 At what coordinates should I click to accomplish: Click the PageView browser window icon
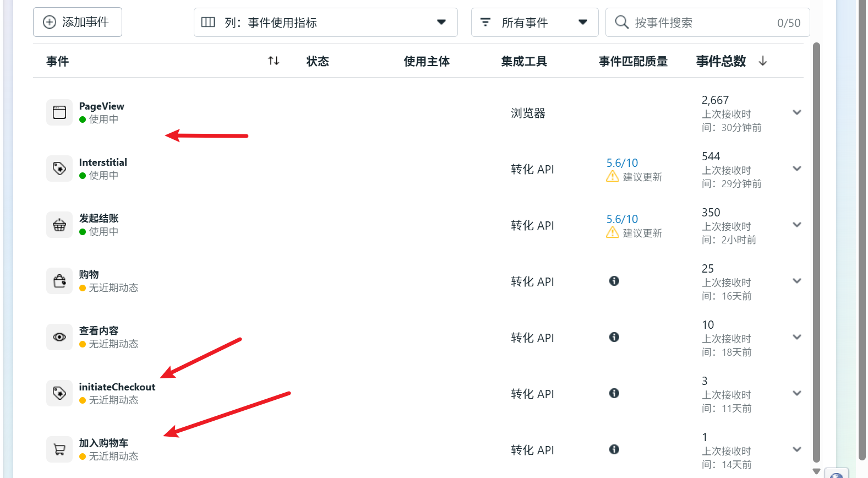click(x=59, y=112)
